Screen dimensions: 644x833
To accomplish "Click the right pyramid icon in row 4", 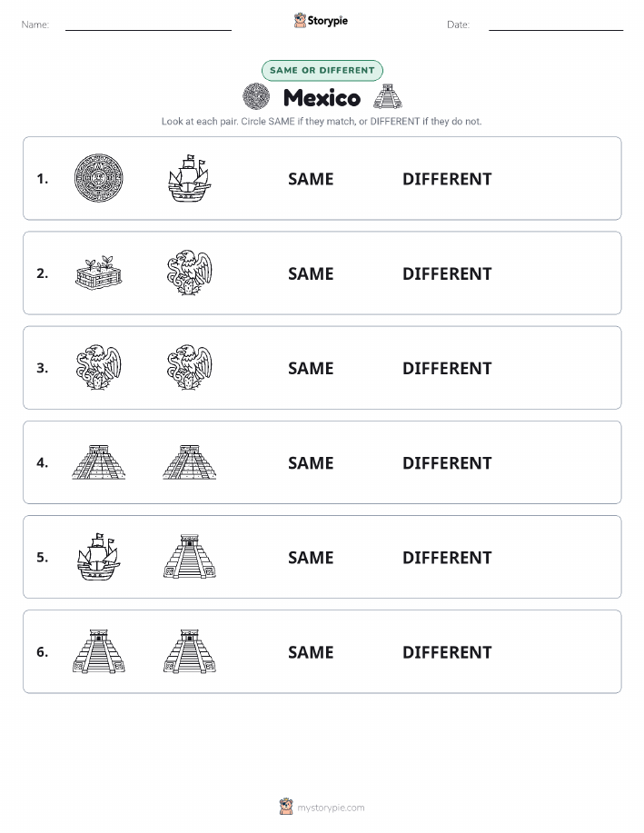I will [x=189, y=462].
